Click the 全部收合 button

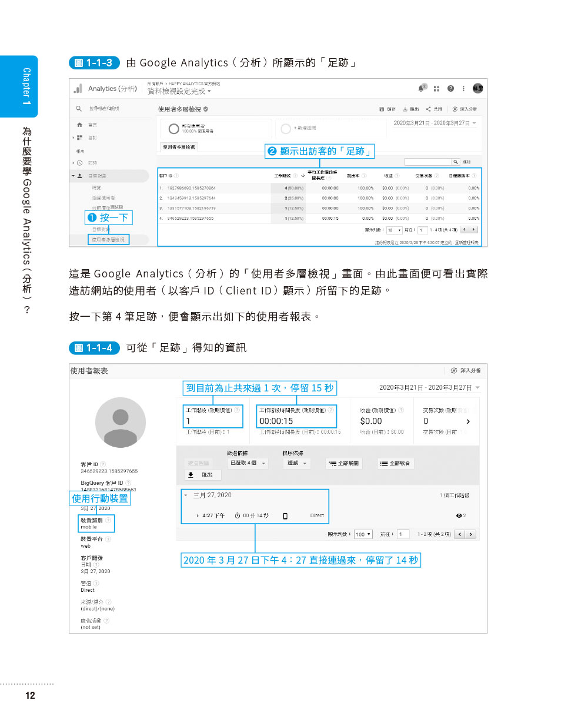395,463
